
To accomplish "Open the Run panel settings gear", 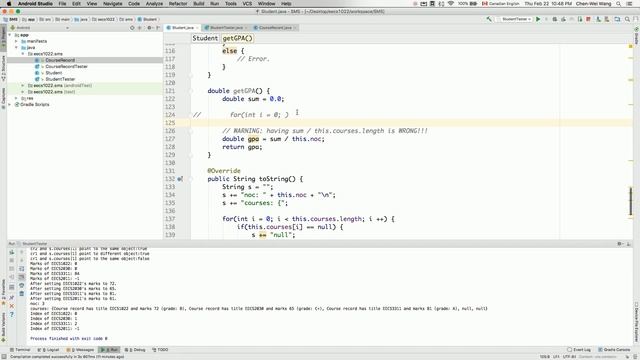I will (620, 244).
